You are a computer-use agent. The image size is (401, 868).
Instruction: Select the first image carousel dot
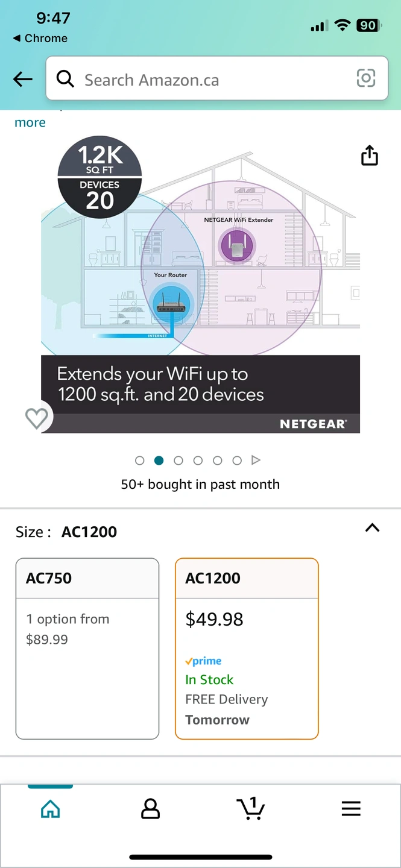pos(140,461)
